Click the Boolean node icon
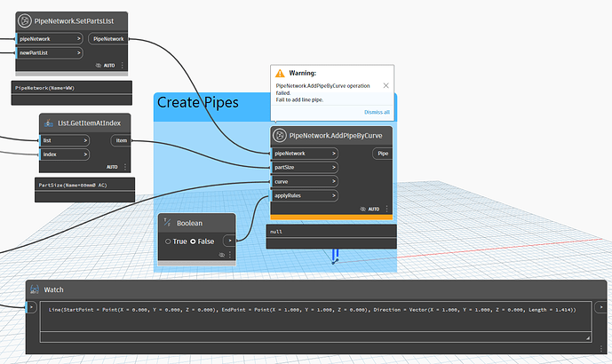The height and width of the screenshot is (364, 612). point(168,223)
